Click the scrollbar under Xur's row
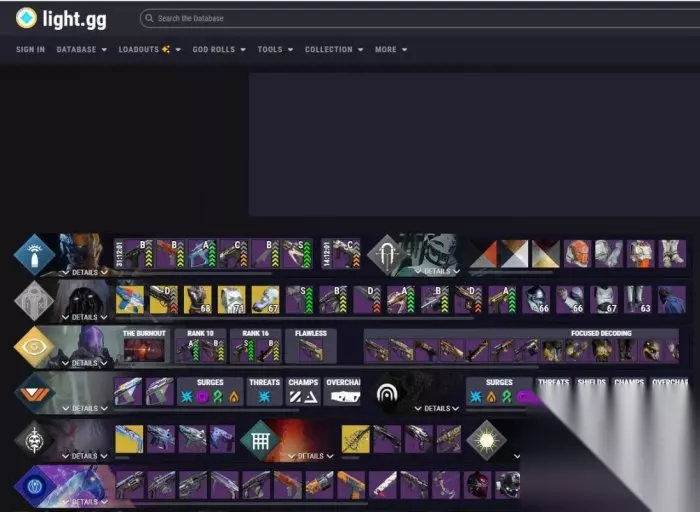Image resolution: width=700 pixels, height=512 pixels. pyautogui.click(x=295, y=319)
